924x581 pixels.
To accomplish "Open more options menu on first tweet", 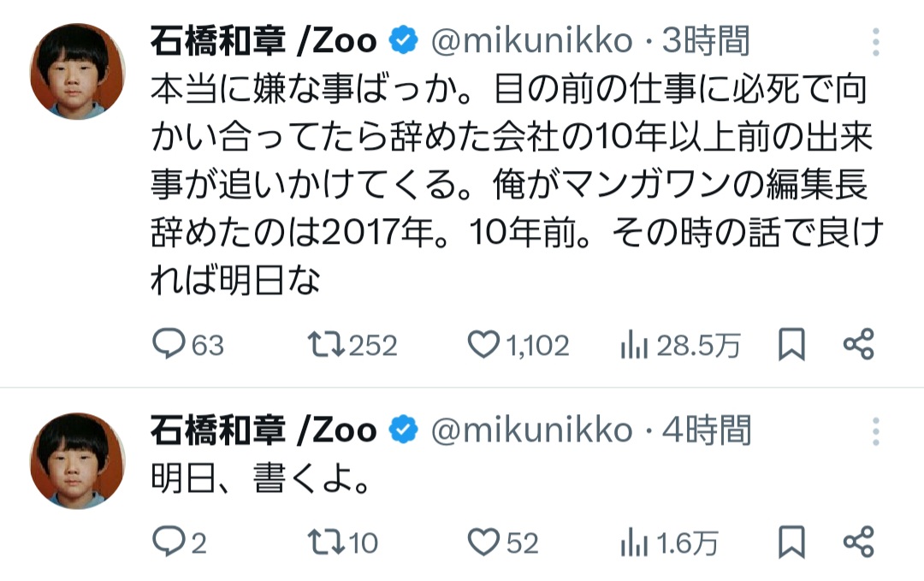I will [x=875, y=41].
